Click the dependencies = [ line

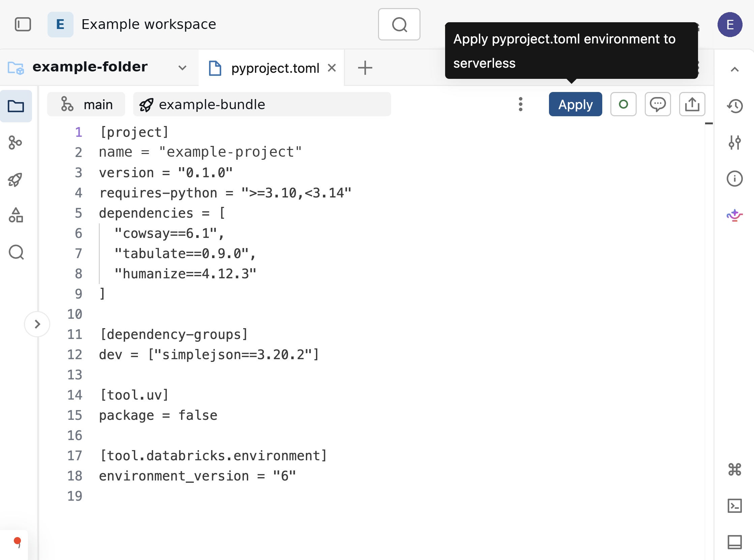coord(162,213)
